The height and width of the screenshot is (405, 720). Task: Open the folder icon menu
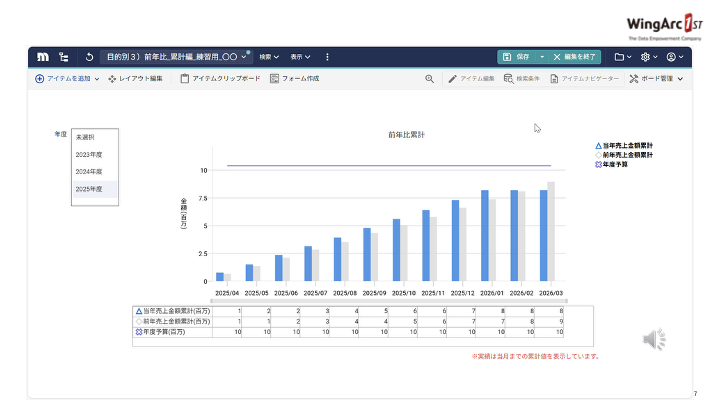click(x=622, y=57)
